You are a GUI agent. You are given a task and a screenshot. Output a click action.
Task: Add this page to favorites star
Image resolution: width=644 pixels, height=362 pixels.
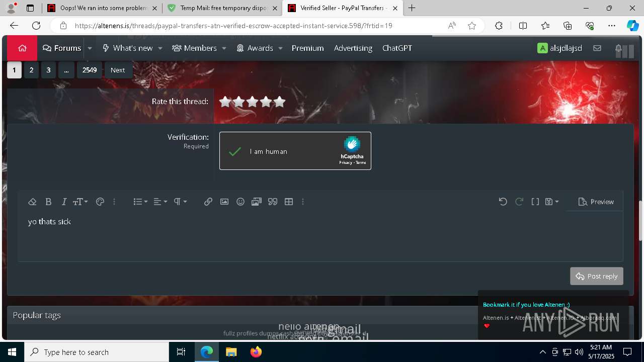click(x=472, y=26)
